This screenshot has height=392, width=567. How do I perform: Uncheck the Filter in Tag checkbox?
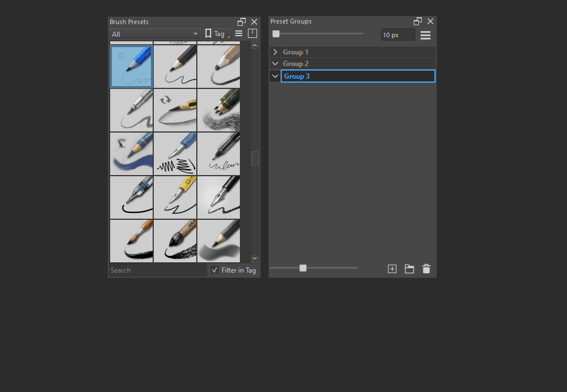(x=215, y=270)
